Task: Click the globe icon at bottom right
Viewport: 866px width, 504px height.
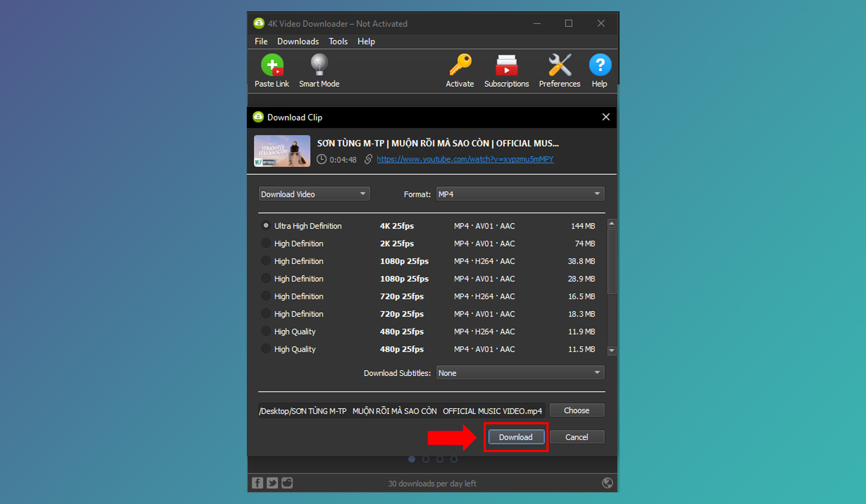Action: (607, 483)
